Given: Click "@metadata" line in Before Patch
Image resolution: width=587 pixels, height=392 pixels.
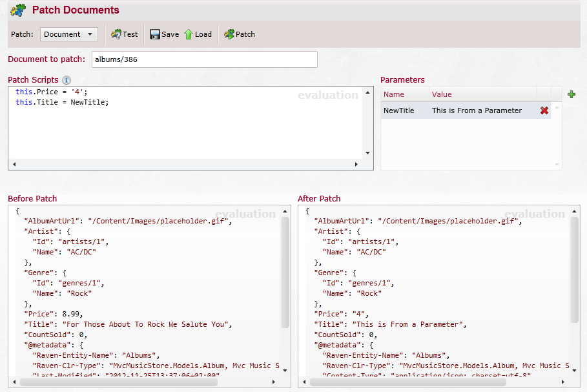Looking at the screenshot, I should click(x=54, y=345).
